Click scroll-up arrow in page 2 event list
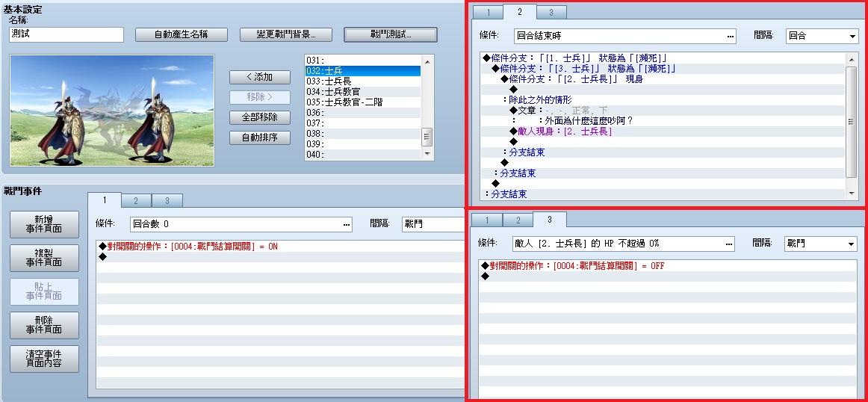This screenshot has width=868, height=402. (852, 58)
